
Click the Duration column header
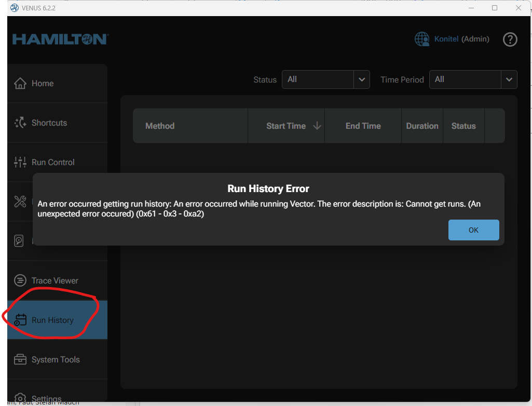[422, 126]
